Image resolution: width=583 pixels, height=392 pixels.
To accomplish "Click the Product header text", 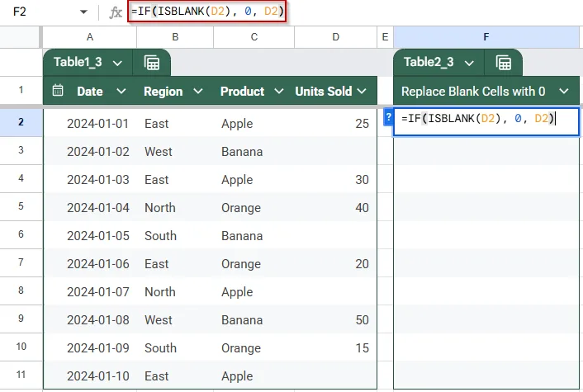I will (x=242, y=92).
